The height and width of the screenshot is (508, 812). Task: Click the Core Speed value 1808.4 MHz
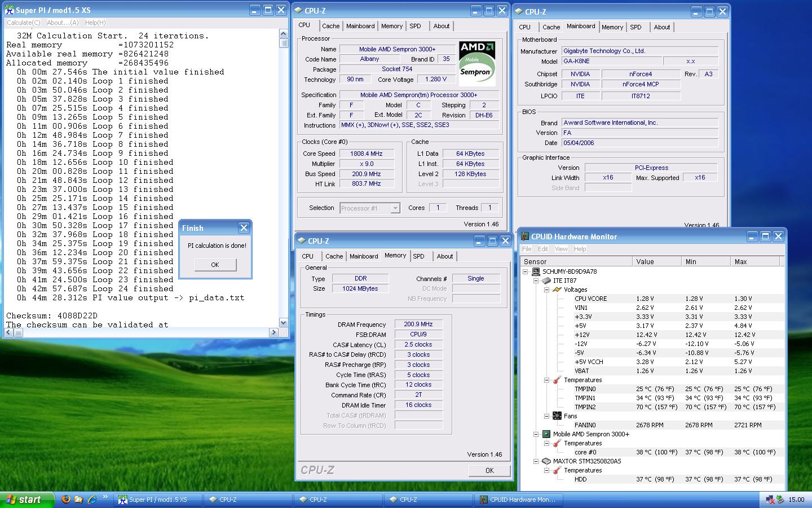(x=367, y=154)
